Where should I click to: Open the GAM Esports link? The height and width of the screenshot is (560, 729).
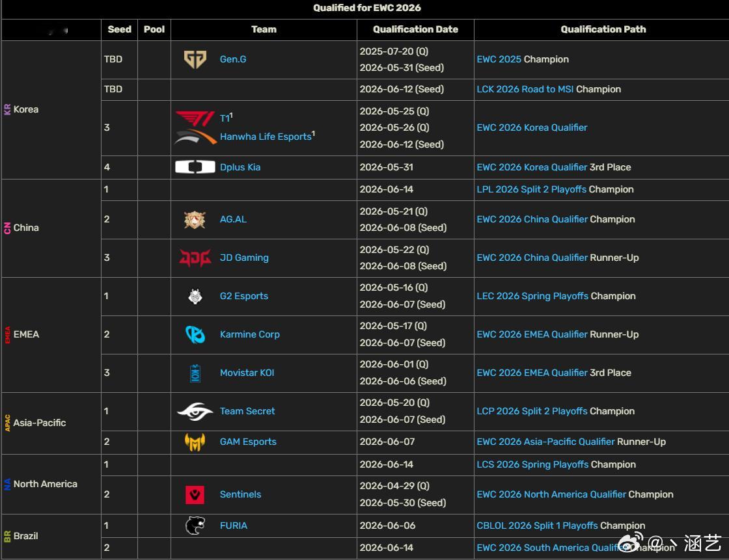pyautogui.click(x=248, y=442)
